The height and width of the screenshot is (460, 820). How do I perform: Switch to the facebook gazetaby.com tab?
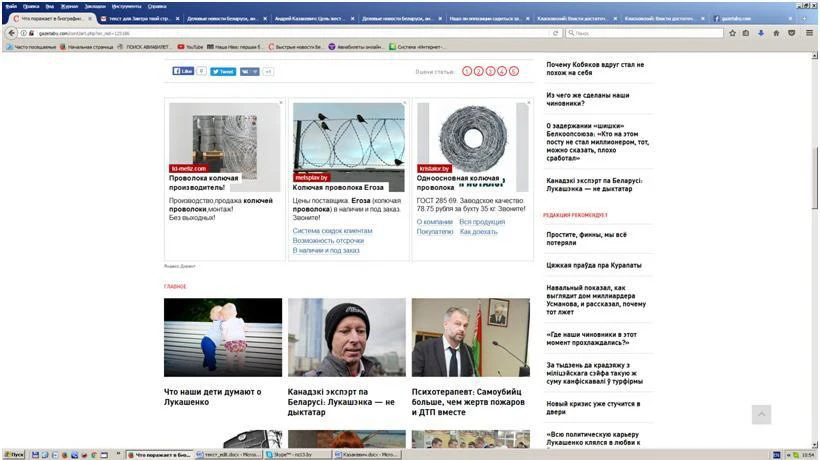(x=753, y=18)
